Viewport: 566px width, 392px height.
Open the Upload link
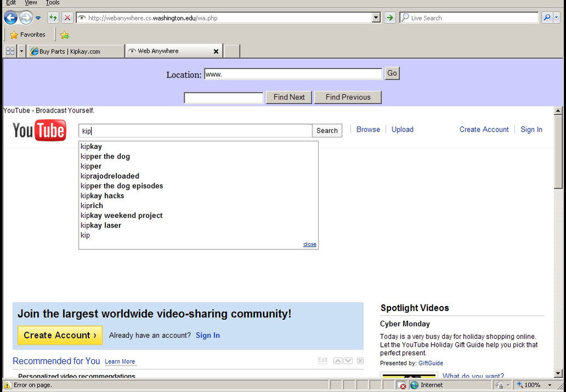click(x=402, y=130)
